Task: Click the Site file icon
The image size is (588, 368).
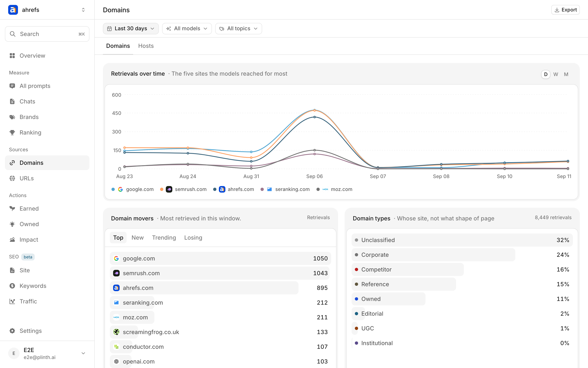Action: click(12, 270)
